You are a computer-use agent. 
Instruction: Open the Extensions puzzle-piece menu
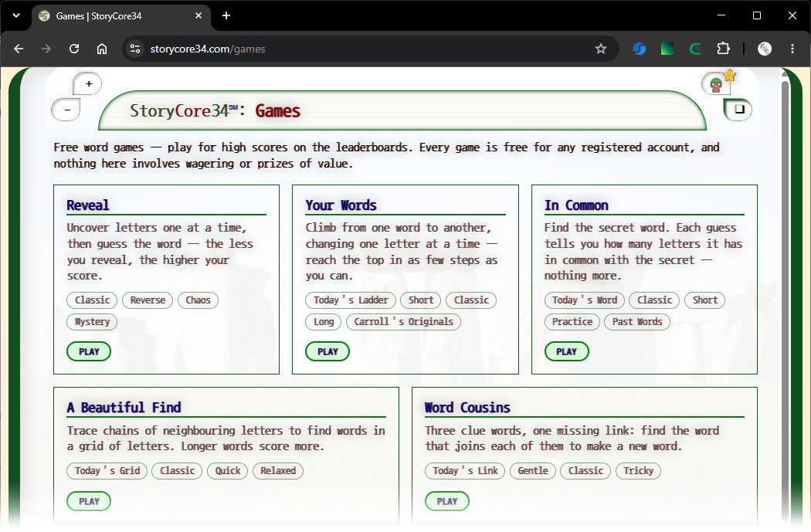click(x=723, y=49)
